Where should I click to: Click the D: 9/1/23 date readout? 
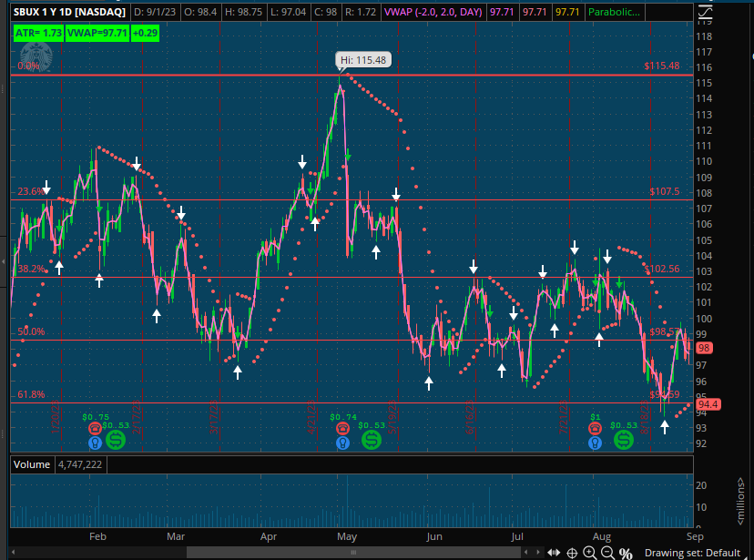(155, 12)
